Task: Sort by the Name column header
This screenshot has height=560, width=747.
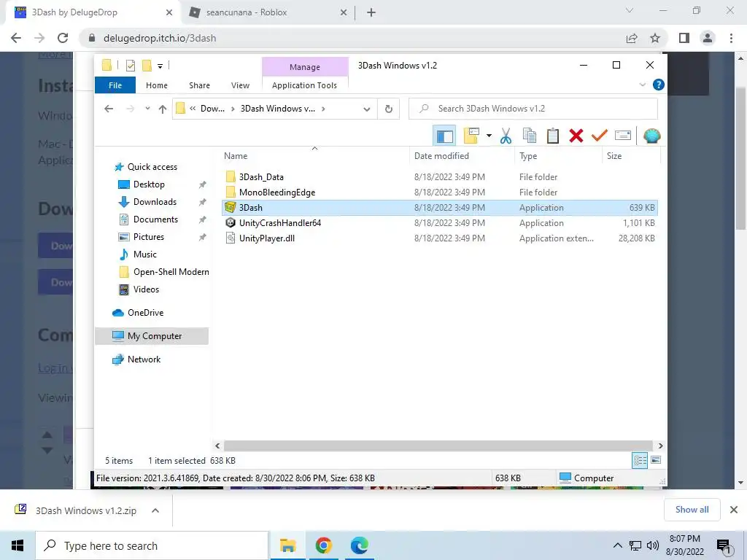Action: tap(314, 156)
